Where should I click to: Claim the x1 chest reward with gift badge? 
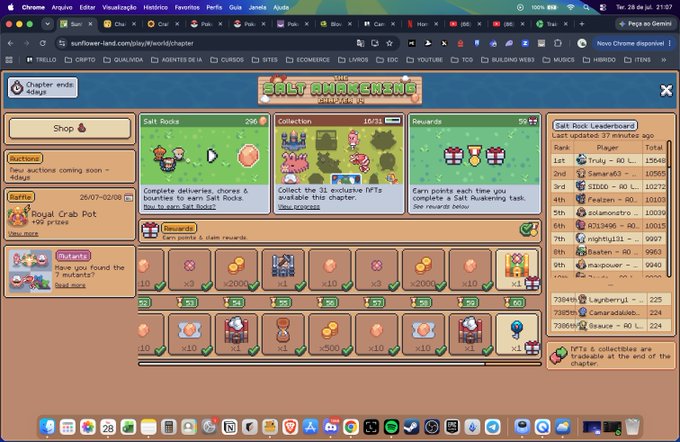[517, 269]
